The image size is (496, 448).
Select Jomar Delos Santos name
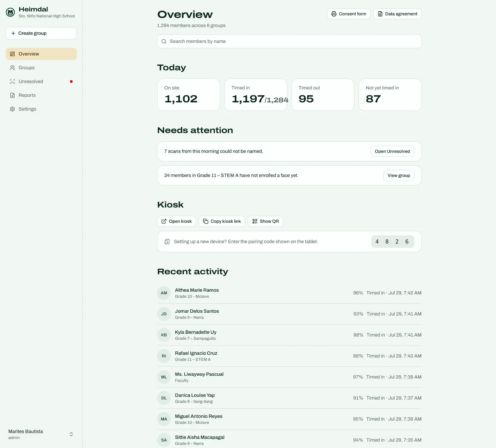tap(197, 311)
